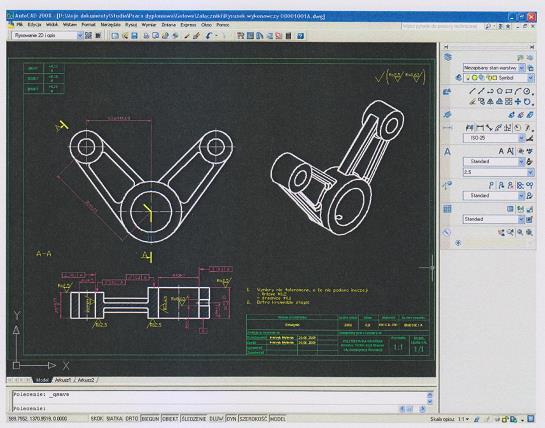Click the New drawing icon
The height and width of the screenshot is (428, 545).
pos(115,36)
